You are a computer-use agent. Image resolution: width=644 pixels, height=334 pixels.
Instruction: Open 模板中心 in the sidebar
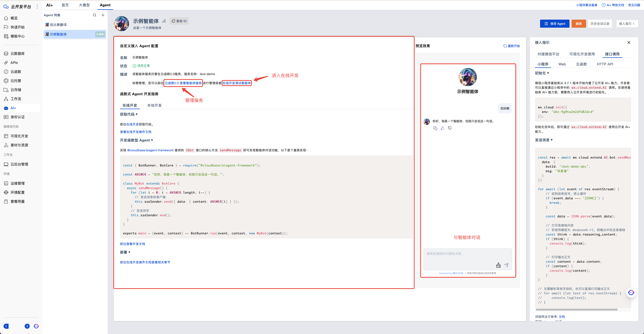[17, 36]
